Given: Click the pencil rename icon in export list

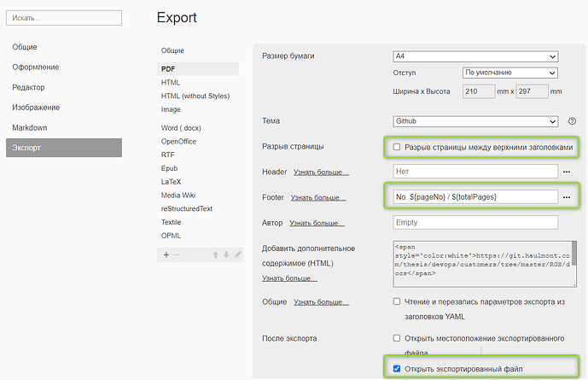Looking at the screenshot, I should [x=238, y=254].
